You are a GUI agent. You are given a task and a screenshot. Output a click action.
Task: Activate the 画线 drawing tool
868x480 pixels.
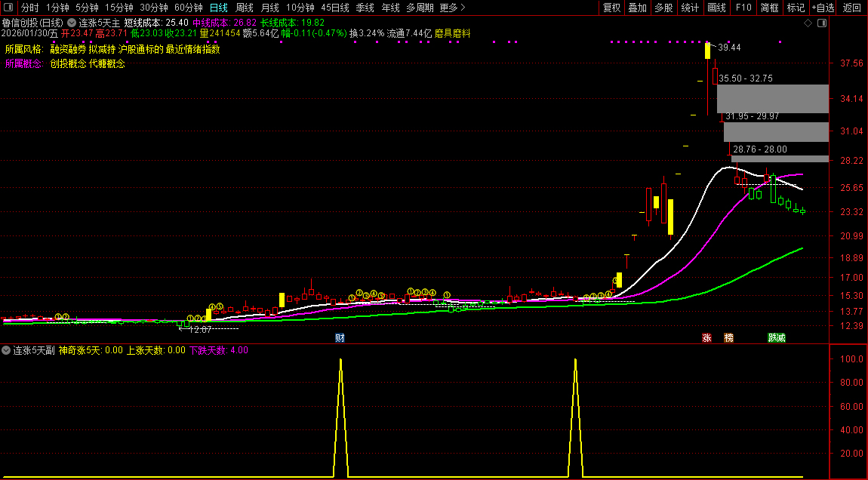716,8
